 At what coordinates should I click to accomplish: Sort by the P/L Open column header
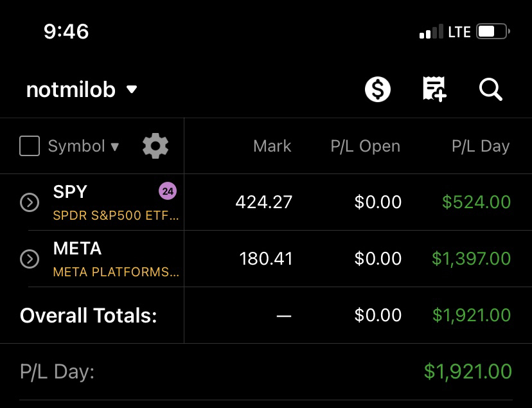(x=366, y=146)
